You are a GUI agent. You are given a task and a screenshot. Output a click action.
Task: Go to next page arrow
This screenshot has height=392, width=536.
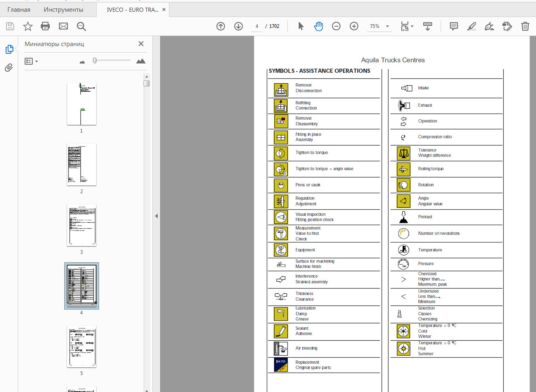pyautogui.click(x=238, y=26)
